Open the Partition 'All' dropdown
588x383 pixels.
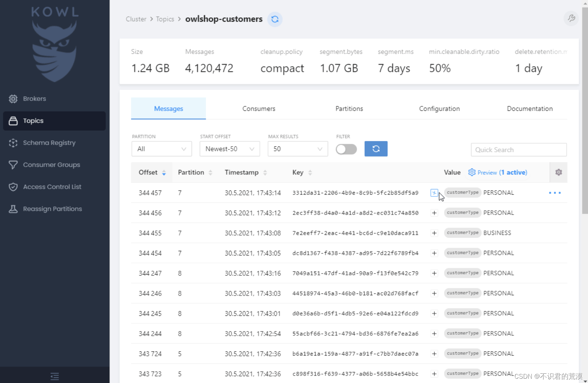click(x=162, y=149)
